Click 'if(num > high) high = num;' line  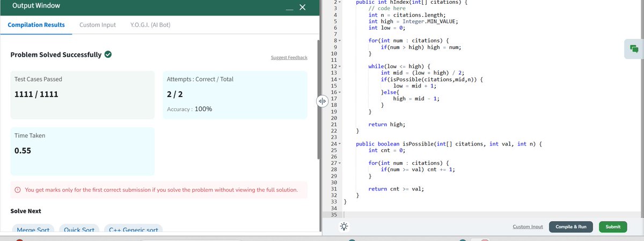pos(421,47)
